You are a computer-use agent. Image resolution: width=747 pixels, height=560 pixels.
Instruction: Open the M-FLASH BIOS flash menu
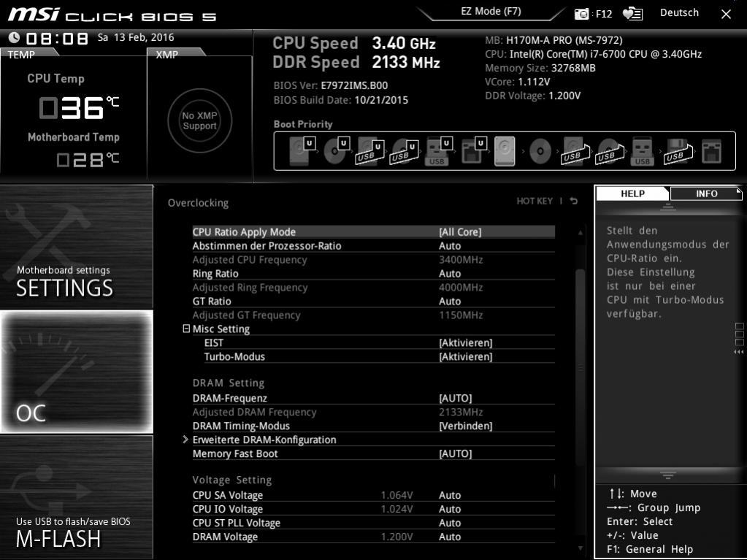pos(77,496)
